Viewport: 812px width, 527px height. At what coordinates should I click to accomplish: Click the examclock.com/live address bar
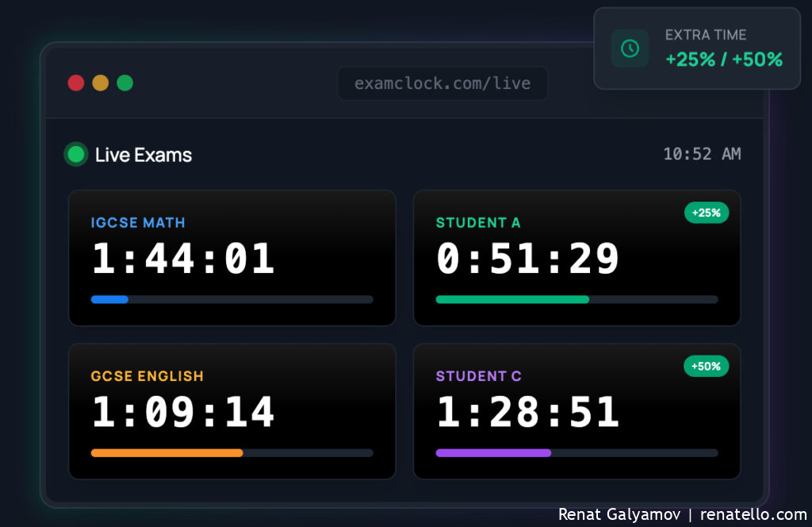tap(442, 83)
